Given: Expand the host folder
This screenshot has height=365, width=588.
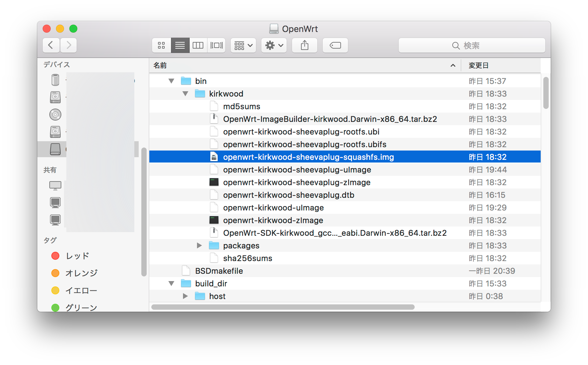Looking at the screenshot, I should [x=185, y=296].
